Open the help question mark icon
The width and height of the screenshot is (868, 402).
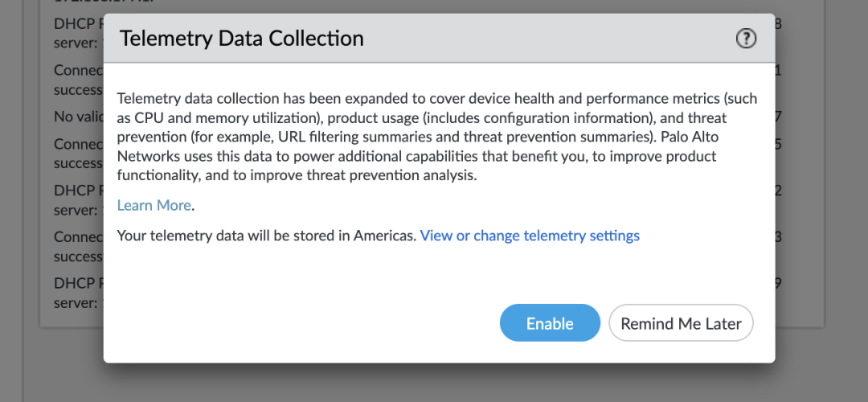[x=746, y=39]
